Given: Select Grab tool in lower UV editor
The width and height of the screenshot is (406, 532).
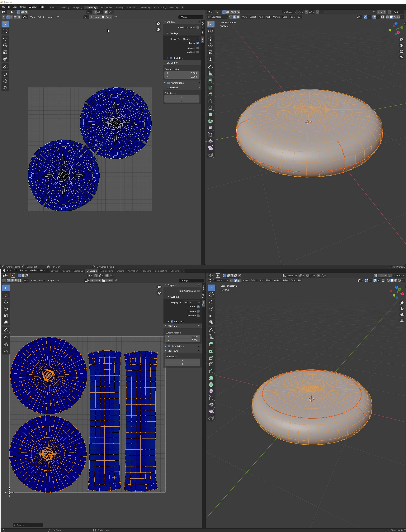Looking at the screenshot, I should click(6, 338).
